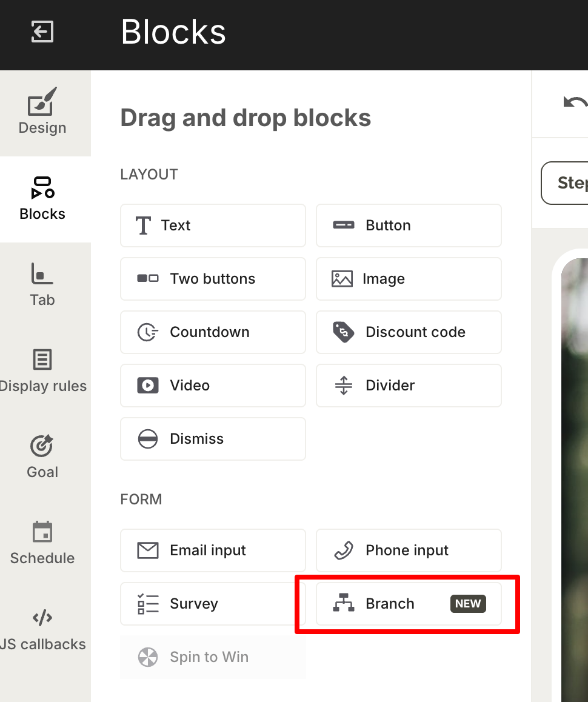Open JS callbacks section
This screenshot has width=588, height=702.
click(42, 629)
